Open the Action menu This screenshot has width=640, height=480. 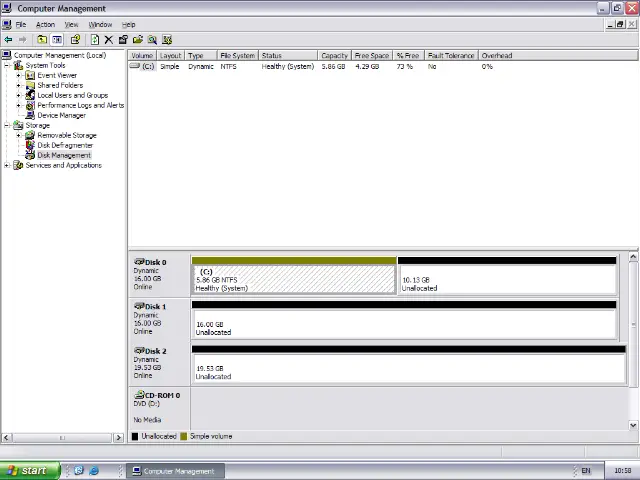coord(45,24)
